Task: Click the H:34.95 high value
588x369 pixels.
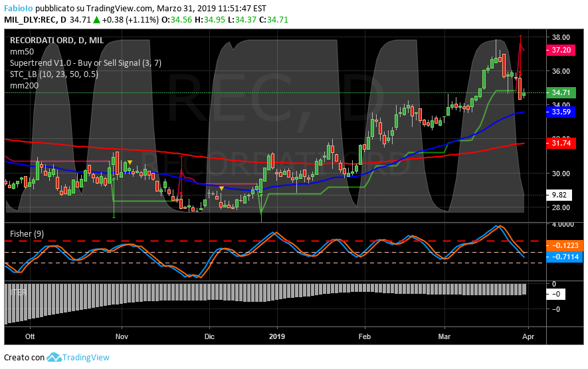Action: pos(210,19)
